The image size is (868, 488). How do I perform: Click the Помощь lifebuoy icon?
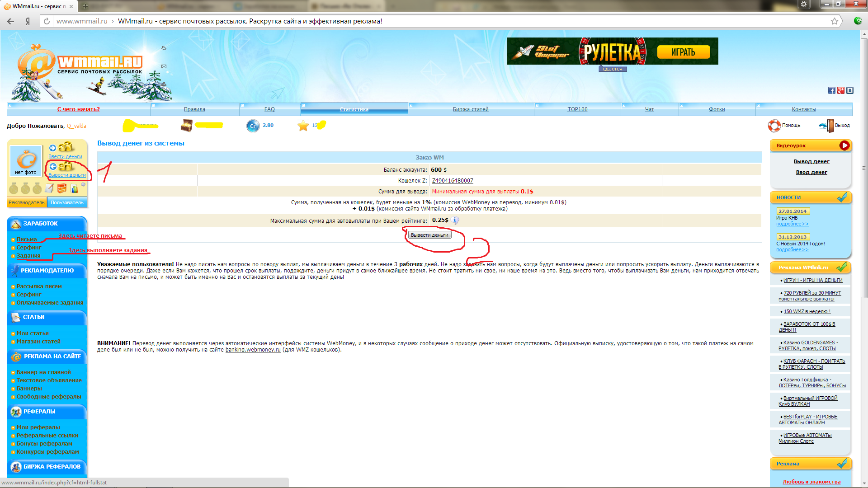774,126
